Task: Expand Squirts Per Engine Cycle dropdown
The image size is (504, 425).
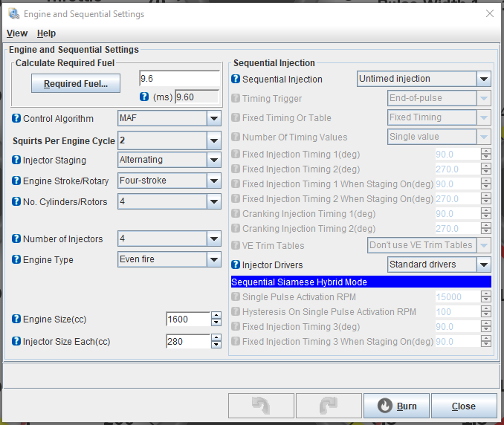Action: 169,140
